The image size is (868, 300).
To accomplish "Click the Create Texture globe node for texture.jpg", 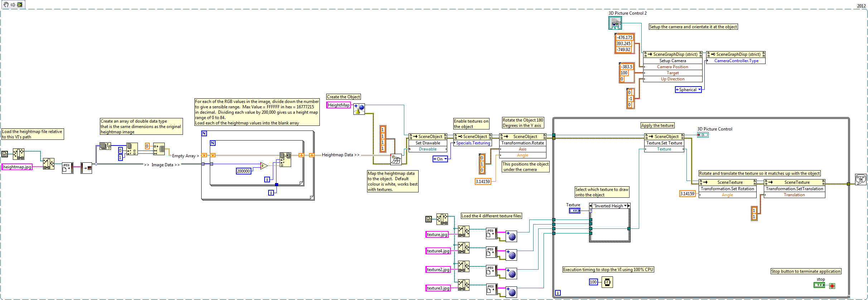I will [511, 236].
